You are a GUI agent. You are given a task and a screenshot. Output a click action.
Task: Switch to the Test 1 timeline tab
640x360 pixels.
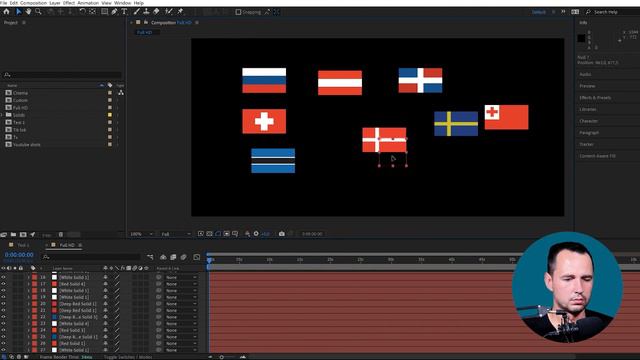coord(23,245)
